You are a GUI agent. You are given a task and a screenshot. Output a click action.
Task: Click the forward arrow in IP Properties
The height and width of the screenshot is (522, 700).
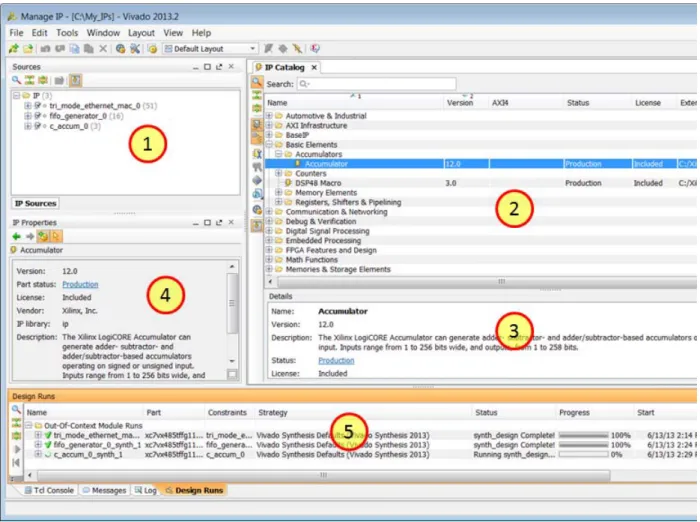(x=30, y=236)
